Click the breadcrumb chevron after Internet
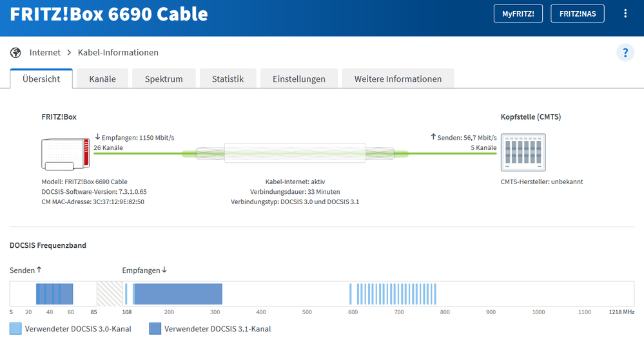644x347 pixels. tap(69, 53)
